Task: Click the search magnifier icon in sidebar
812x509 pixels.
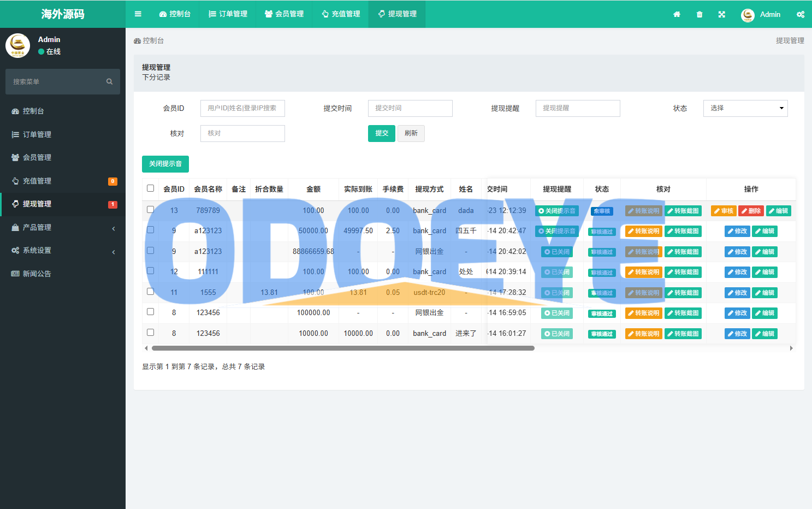Action: [109, 82]
